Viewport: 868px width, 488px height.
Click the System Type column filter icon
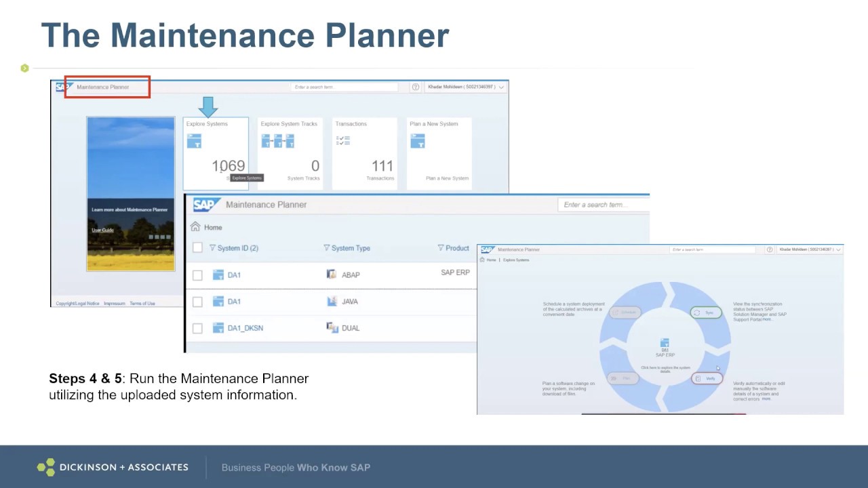(326, 248)
